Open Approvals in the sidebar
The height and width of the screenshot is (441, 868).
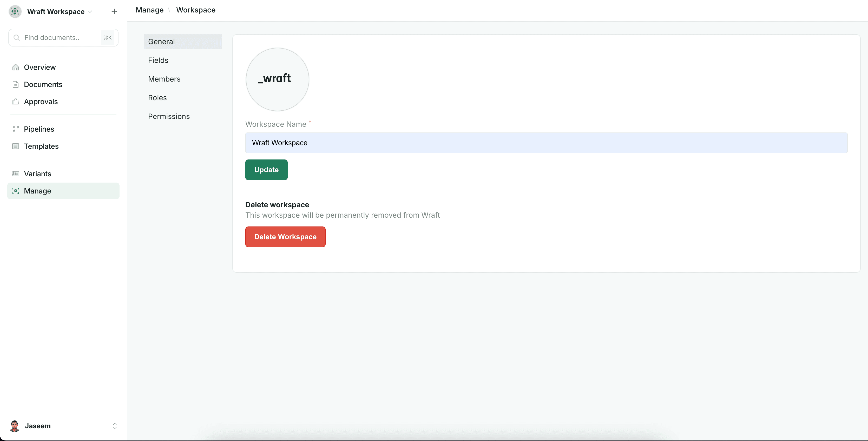point(41,102)
